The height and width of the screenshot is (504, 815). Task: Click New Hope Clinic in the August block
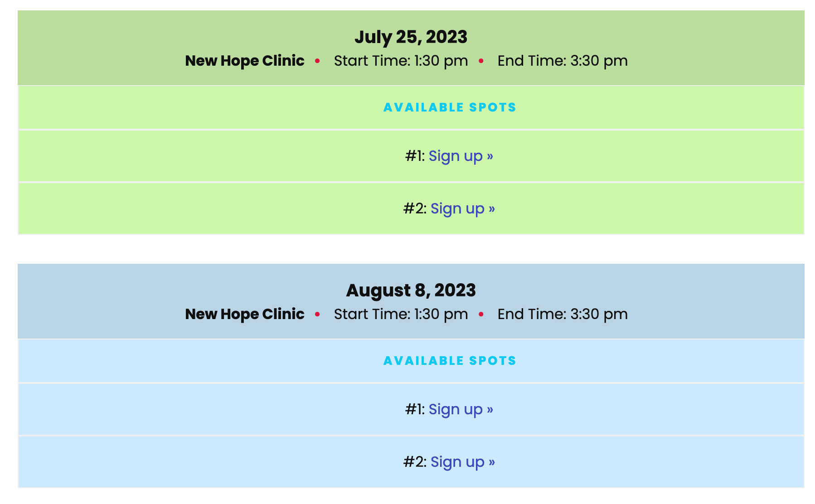tap(245, 314)
